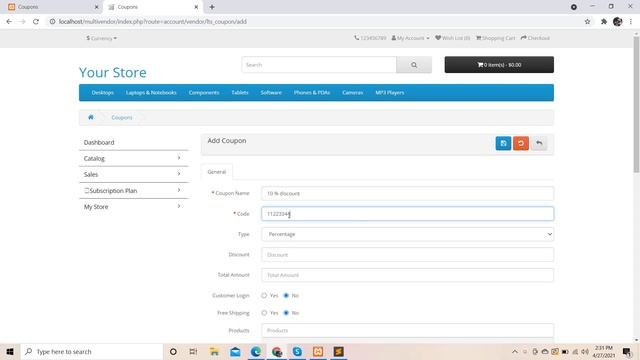Switch to Chrome on the taskbar

277,351
